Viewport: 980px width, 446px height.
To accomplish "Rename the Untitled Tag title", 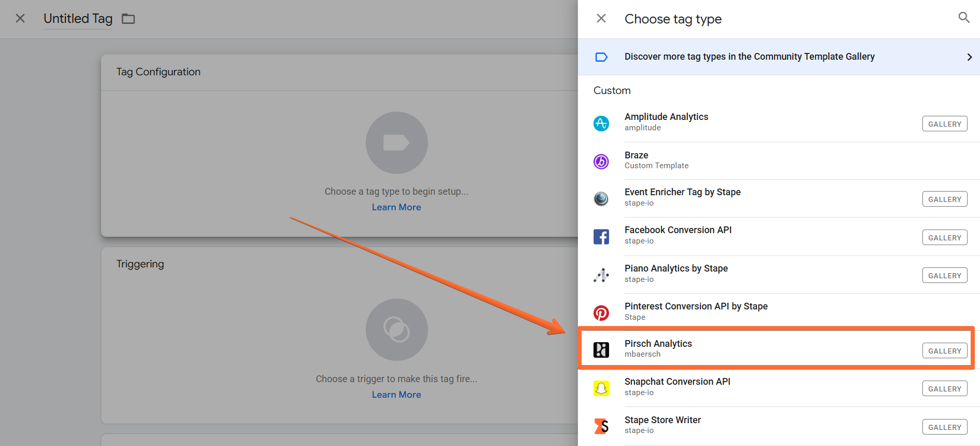I will [x=78, y=19].
